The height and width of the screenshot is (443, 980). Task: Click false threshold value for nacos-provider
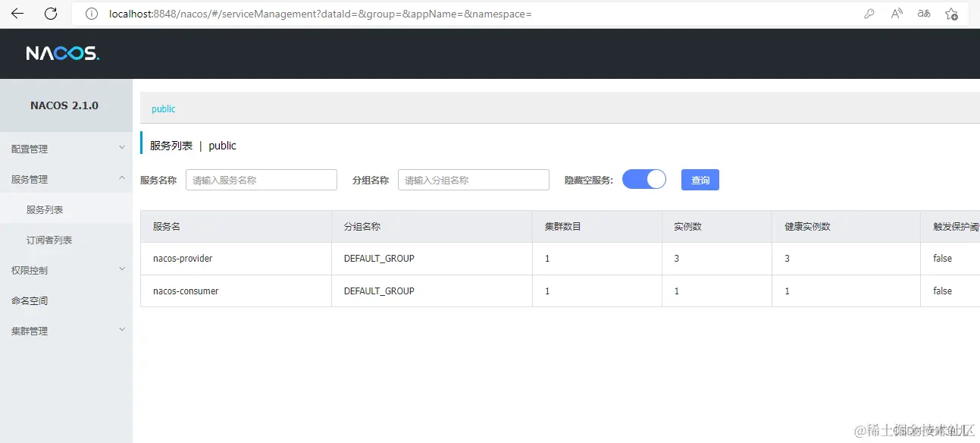(x=942, y=259)
